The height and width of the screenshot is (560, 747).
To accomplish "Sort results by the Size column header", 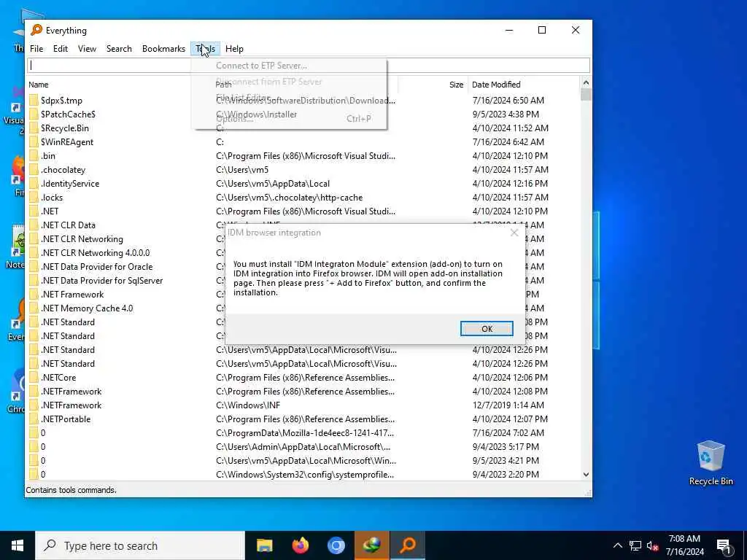I will tap(456, 85).
